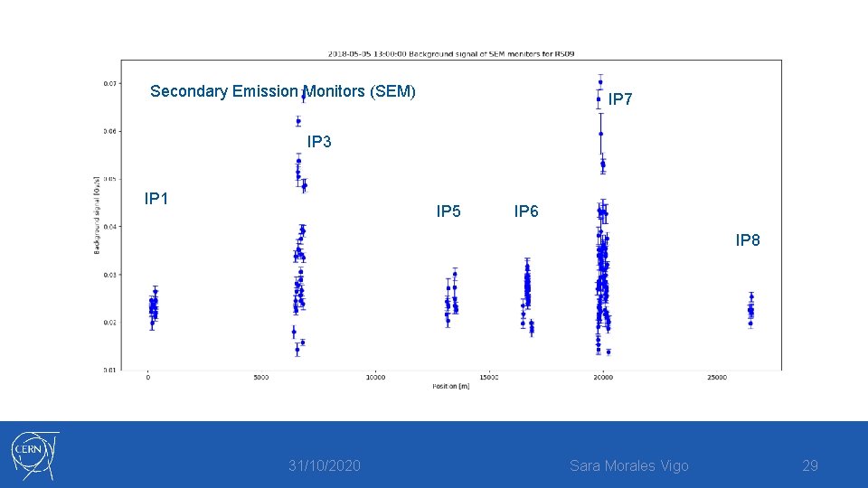The height and width of the screenshot is (488, 868).
Task: Click the IP3 label
Action: click(319, 142)
